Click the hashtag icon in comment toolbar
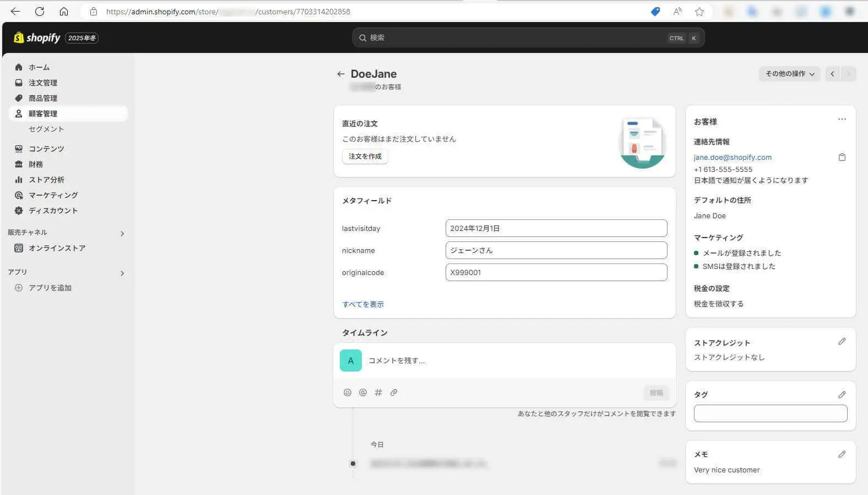868x495 pixels. click(x=378, y=392)
